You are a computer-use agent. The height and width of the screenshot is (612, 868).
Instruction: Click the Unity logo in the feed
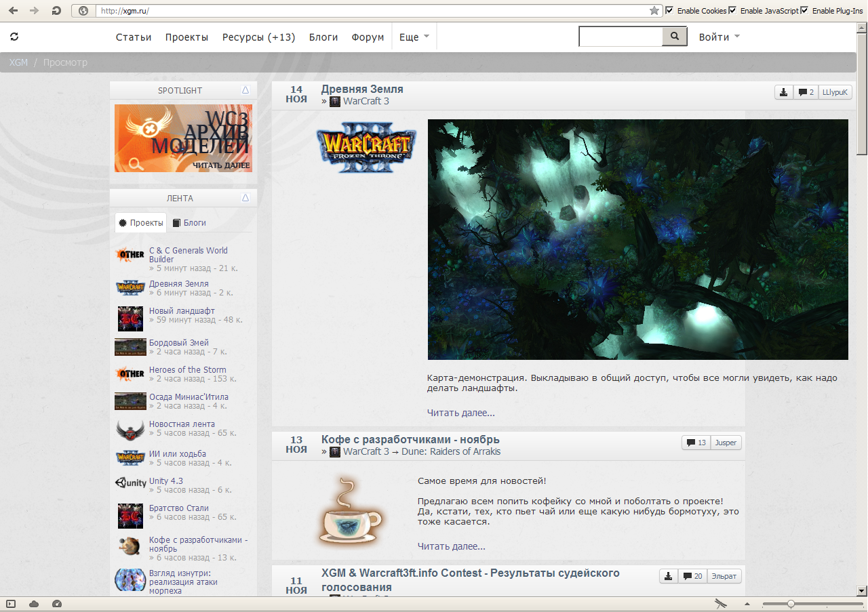[130, 483]
